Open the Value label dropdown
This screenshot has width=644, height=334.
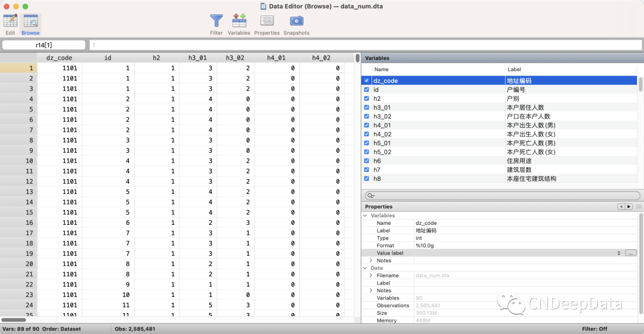[618, 253]
